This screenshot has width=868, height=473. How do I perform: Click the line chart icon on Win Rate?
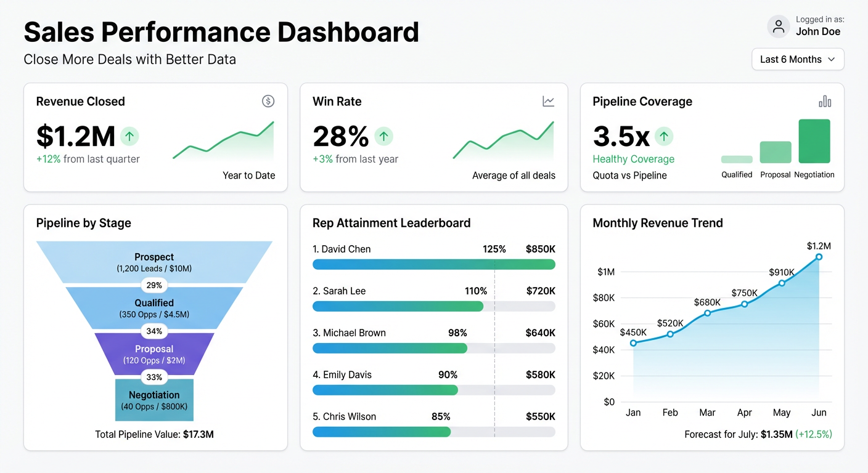click(548, 101)
